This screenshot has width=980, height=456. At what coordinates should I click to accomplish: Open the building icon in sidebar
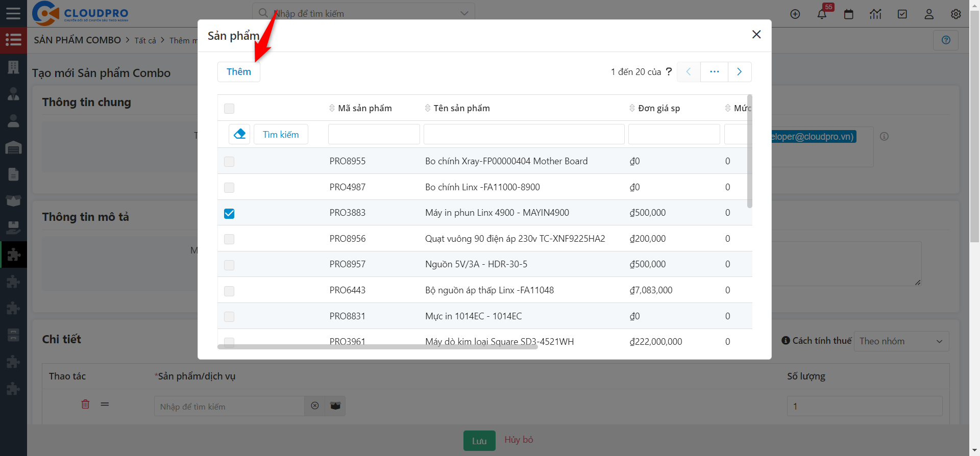point(13,67)
